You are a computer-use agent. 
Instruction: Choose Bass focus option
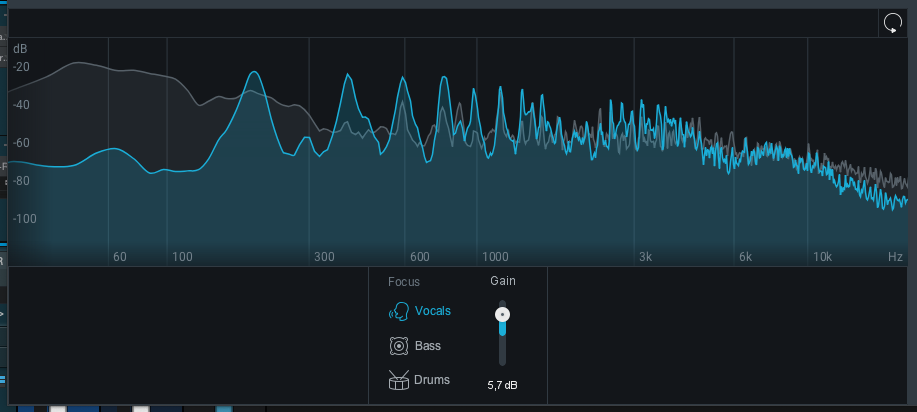click(428, 346)
